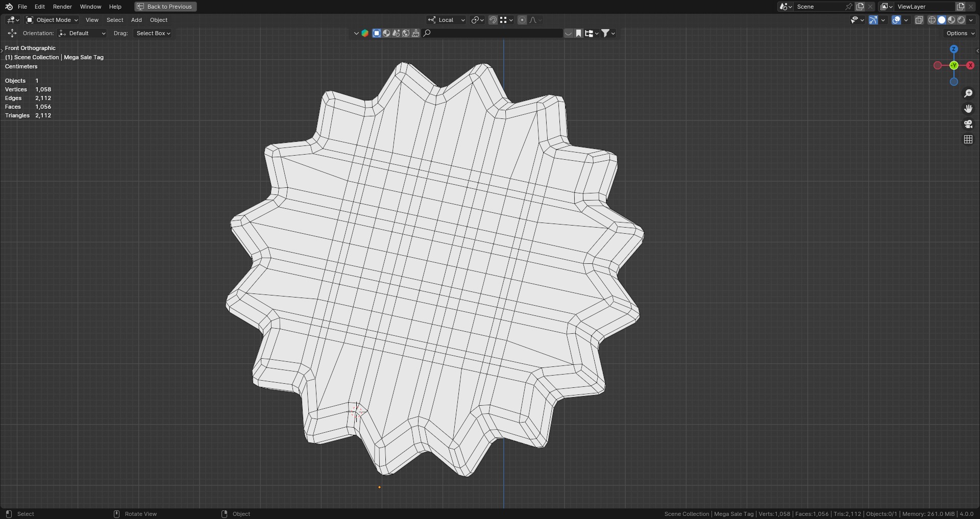Screen dimensions: 980x519
Task: Click the new scene duplicate icon
Action: pos(860,7)
